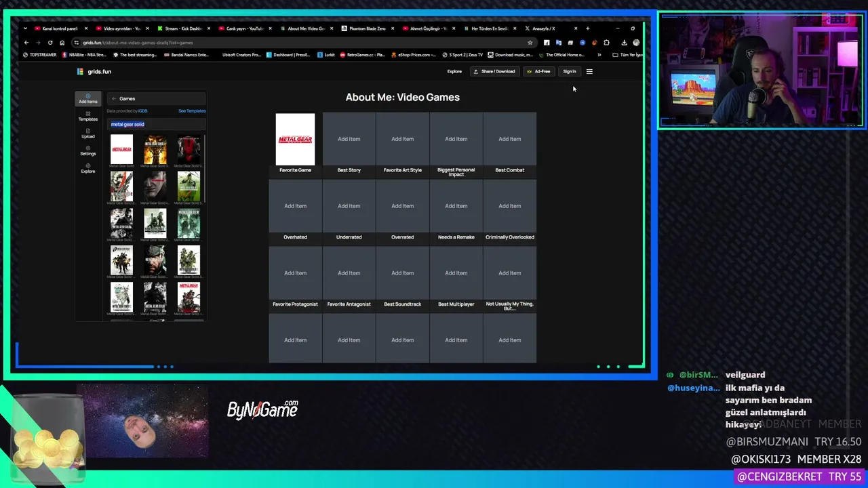This screenshot has width=868, height=488.
Task: Switch to the Phantom Blade Zero tab
Action: point(367,28)
